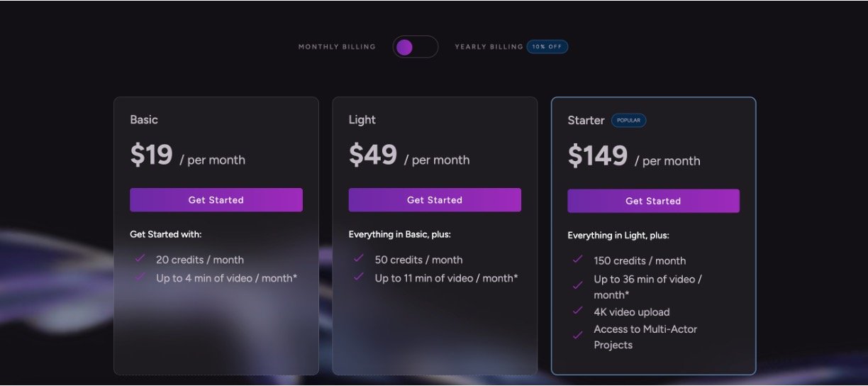868x386 pixels.
Task: Click the Popular badge on Starter
Action: 628,121
